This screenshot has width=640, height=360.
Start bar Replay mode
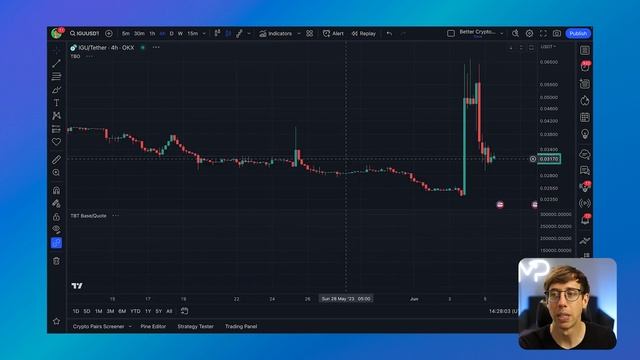(364, 33)
